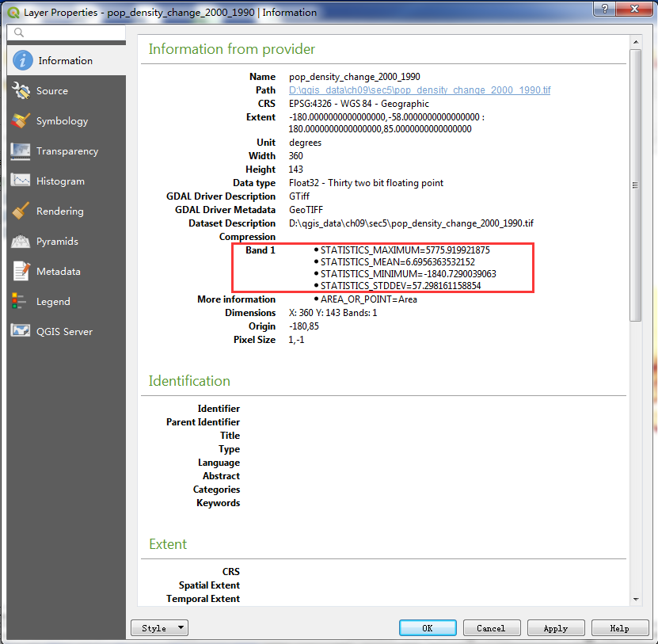658x644 pixels.
Task: Click the Histogram chart icon
Action: tap(21, 181)
